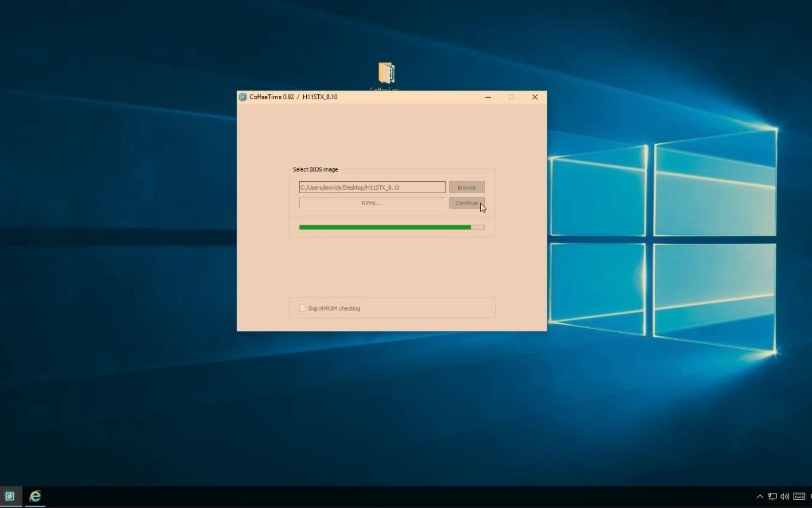
Task: Open the network status tray icon
Action: pyautogui.click(x=772, y=496)
